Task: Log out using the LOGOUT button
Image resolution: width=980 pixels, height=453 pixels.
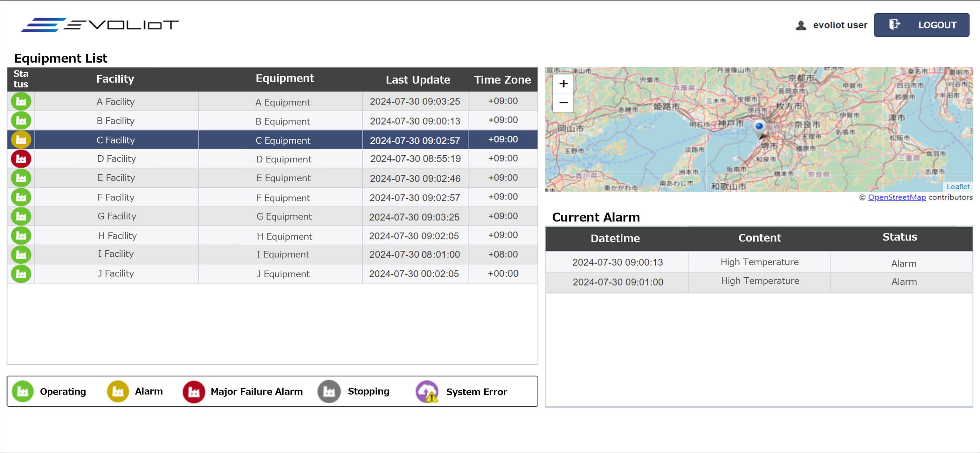Action: 921,25
